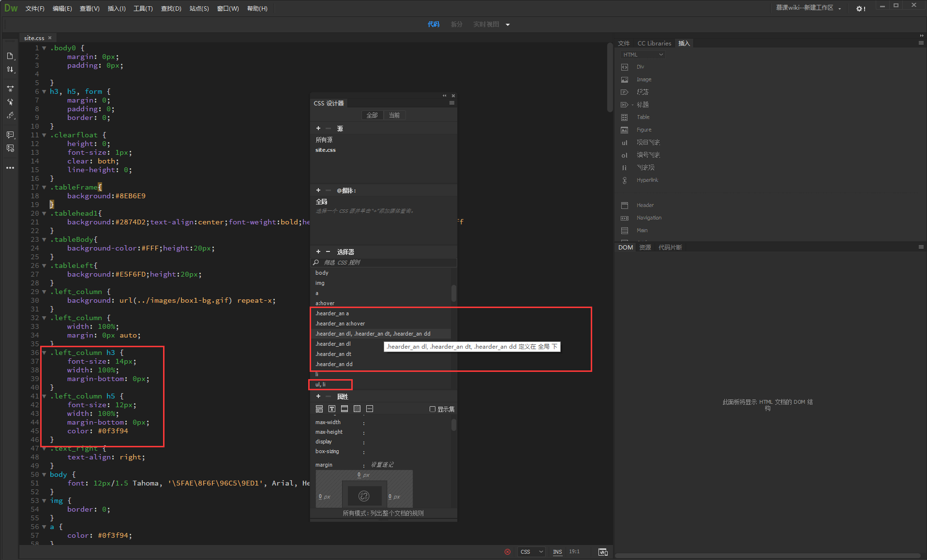This screenshot has height=560, width=927.
Task: Click the code editor vertical scrollbar
Action: coord(610,77)
